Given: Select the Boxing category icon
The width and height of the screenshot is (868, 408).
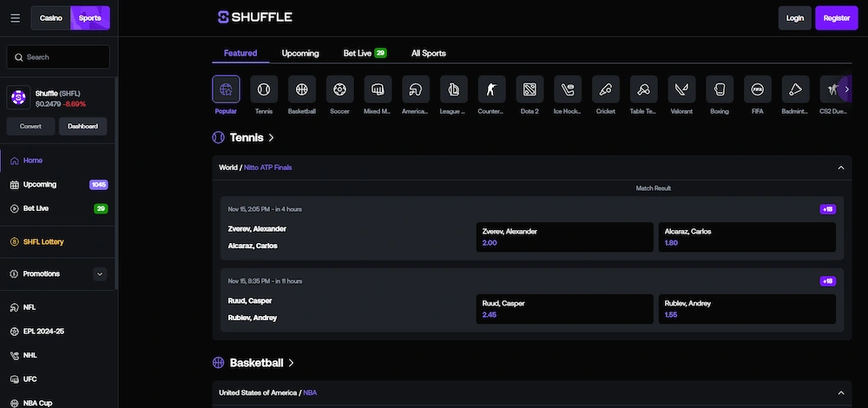Looking at the screenshot, I should (720, 89).
